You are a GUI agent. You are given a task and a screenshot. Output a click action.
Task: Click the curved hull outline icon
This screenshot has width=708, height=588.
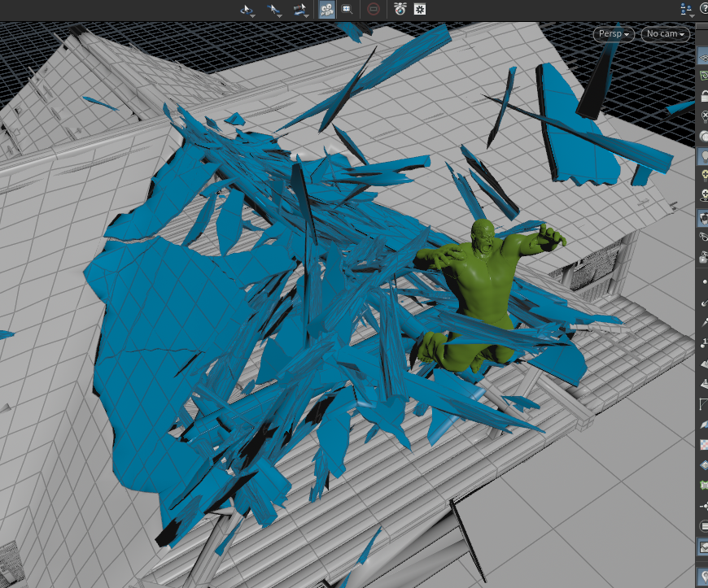pyautogui.click(x=704, y=403)
